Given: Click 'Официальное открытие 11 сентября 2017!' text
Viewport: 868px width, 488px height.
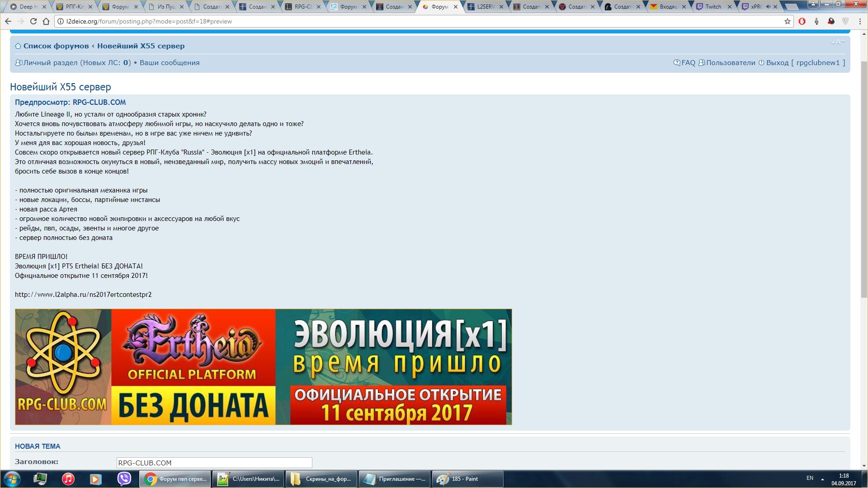Looking at the screenshot, I should pyautogui.click(x=81, y=276).
